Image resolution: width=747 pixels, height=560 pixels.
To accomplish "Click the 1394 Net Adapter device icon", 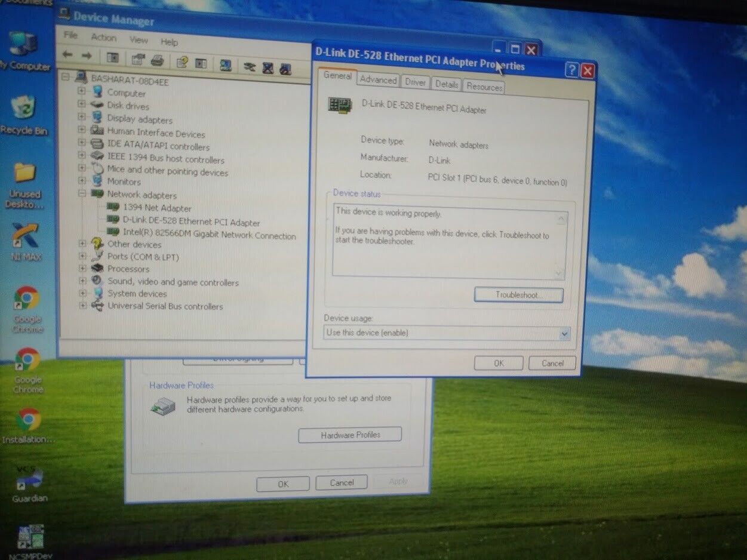I will (x=112, y=207).
